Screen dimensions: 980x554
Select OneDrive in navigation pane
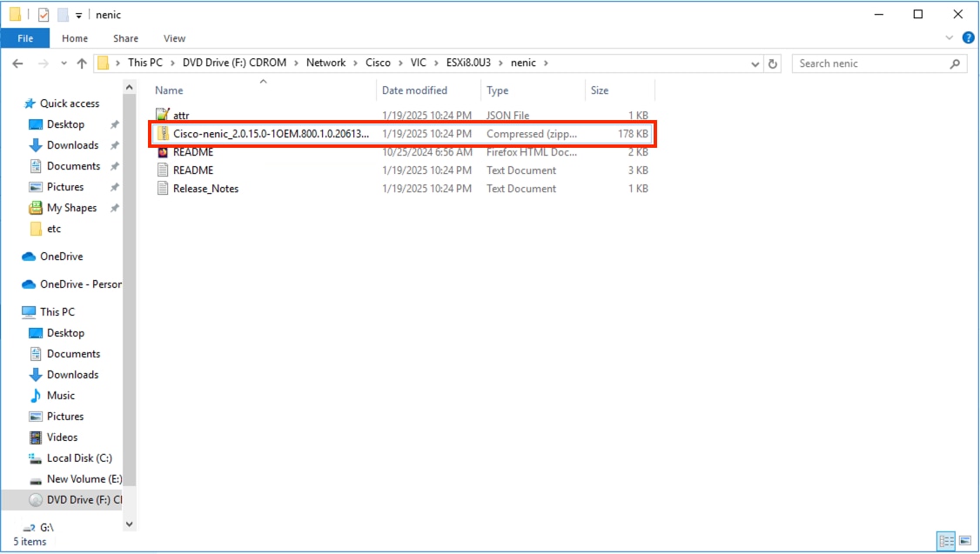pos(61,256)
